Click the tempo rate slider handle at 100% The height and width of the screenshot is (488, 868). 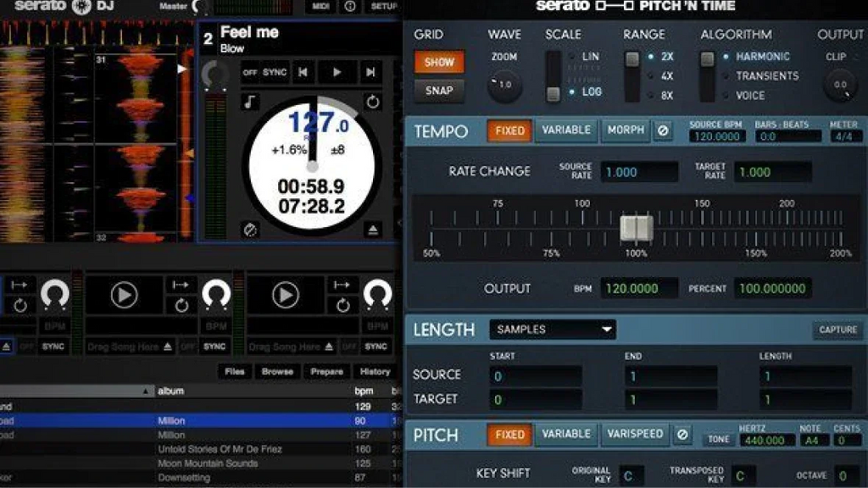pos(636,228)
